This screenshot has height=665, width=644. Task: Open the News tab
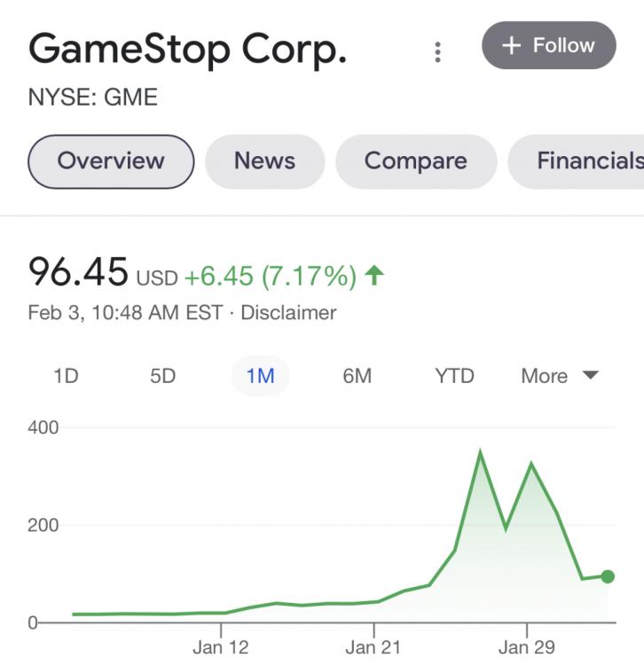tap(264, 161)
